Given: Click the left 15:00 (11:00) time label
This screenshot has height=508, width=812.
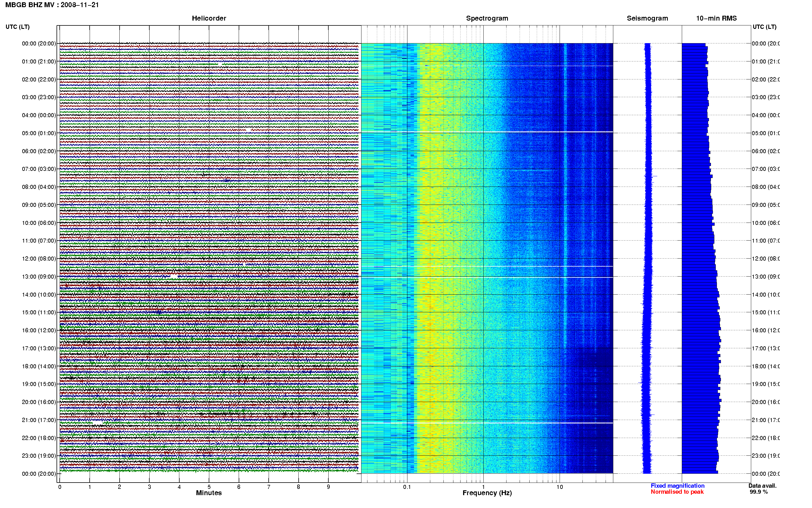Looking at the screenshot, I should (39, 313).
